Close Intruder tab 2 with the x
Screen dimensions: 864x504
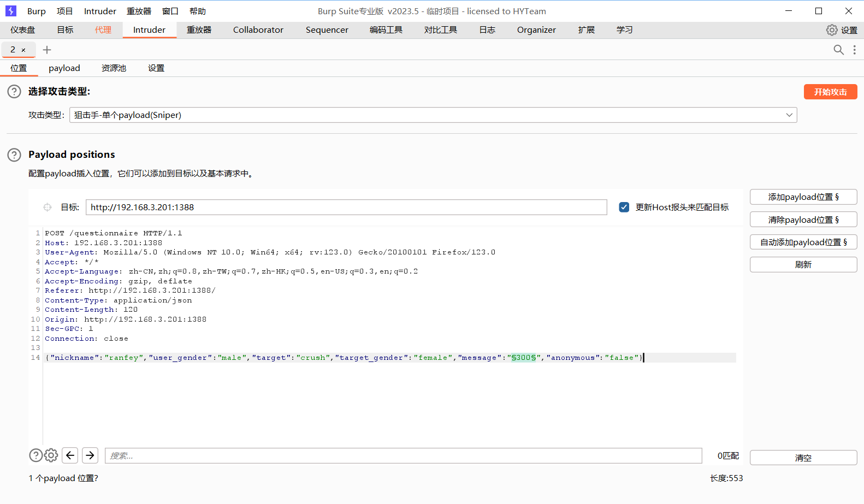click(x=23, y=50)
